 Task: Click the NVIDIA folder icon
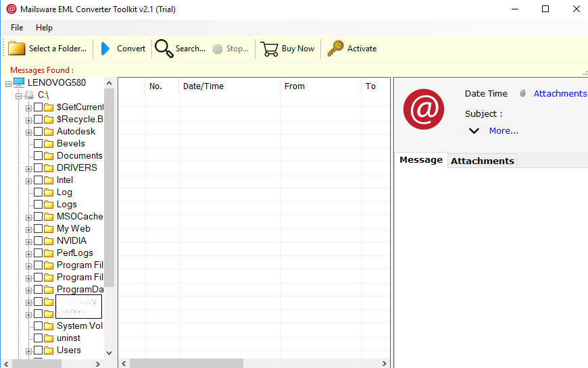pyautogui.click(x=49, y=241)
